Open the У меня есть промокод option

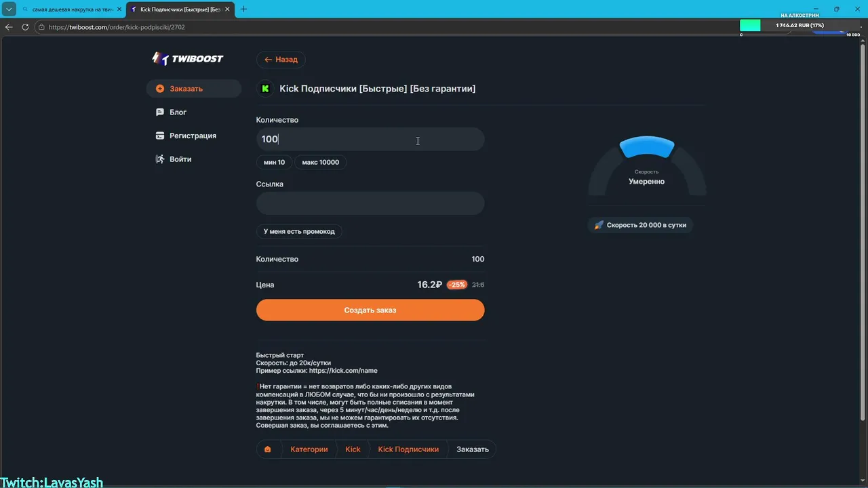299,231
